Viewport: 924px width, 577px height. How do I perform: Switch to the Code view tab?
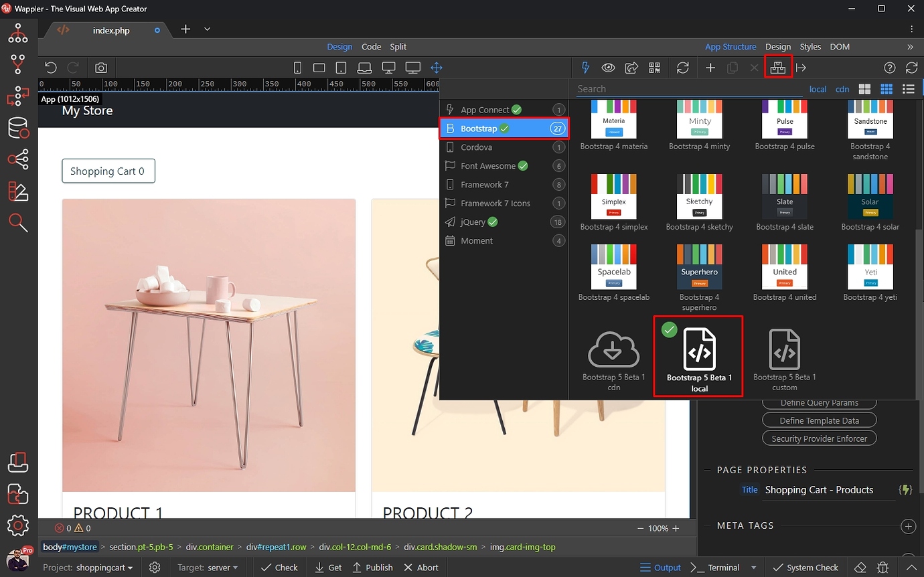(371, 47)
